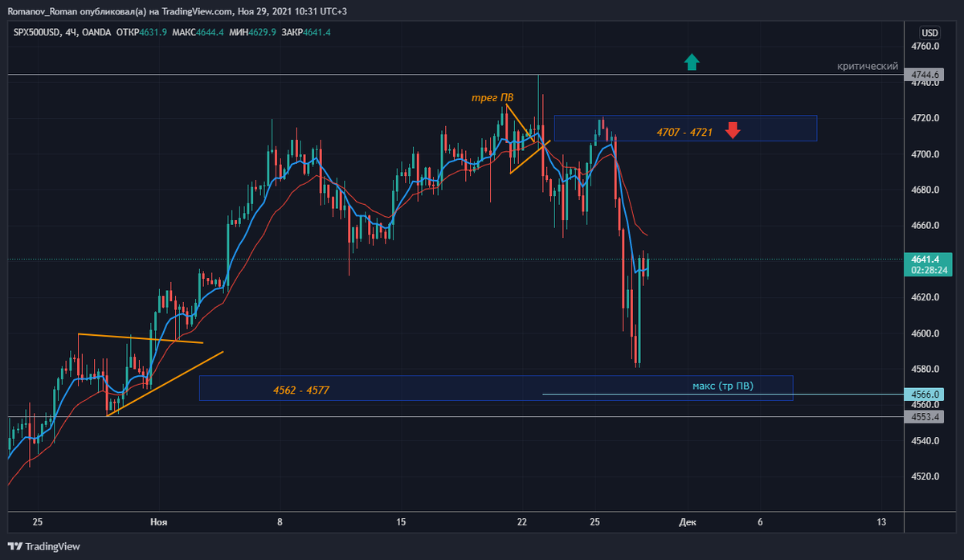Expand the Дек label on the time axis

[x=688, y=521]
